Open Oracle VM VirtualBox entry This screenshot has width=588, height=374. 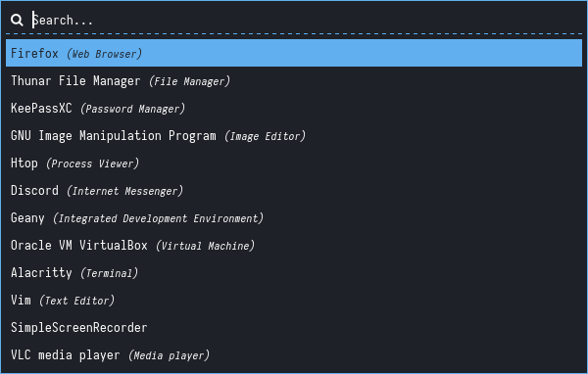294,245
